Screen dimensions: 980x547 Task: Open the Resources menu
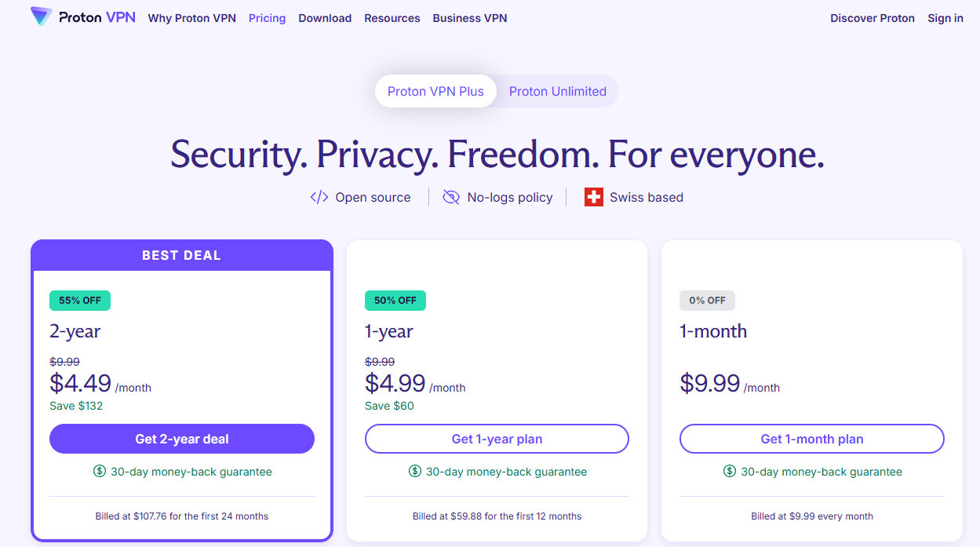[392, 17]
